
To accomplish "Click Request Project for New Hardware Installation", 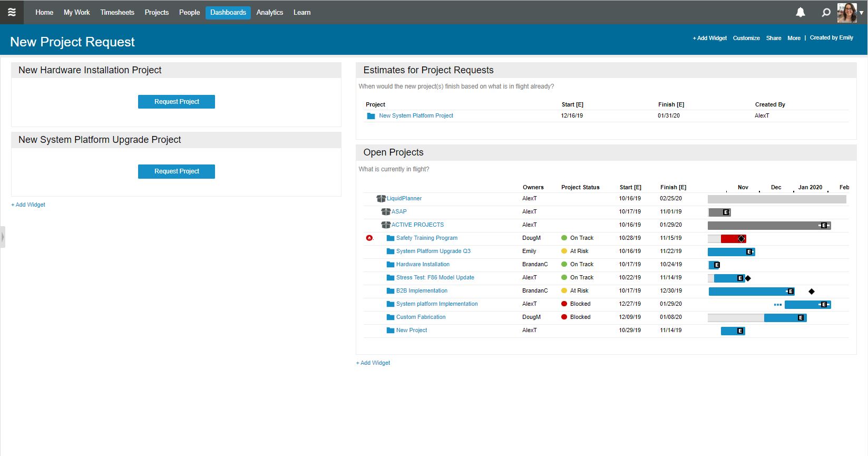I will [x=177, y=102].
